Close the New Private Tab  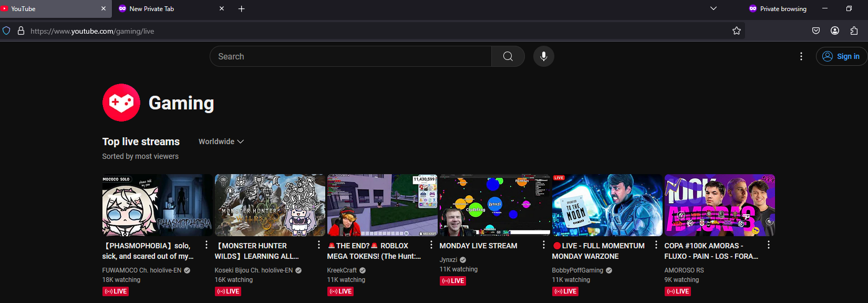(222, 9)
